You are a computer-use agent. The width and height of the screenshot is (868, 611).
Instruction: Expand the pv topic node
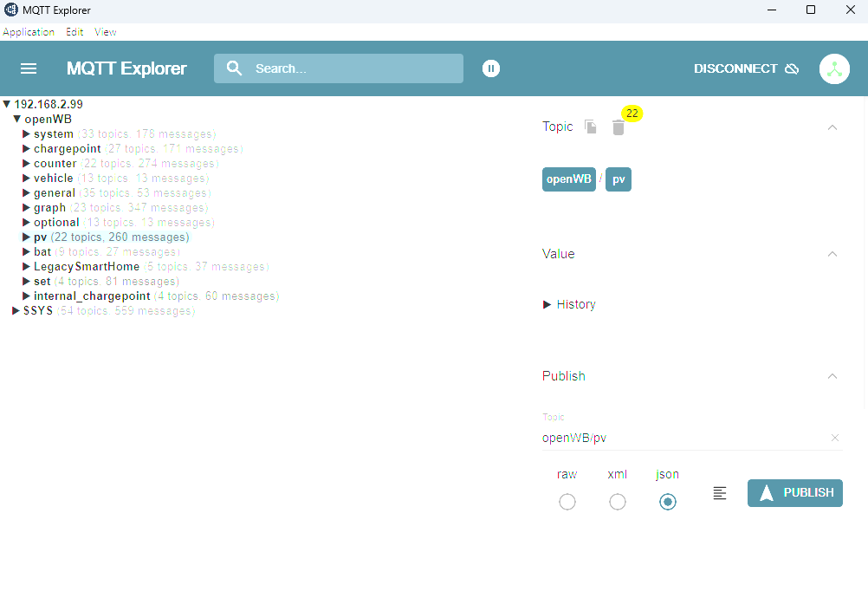tap(26, 237)
